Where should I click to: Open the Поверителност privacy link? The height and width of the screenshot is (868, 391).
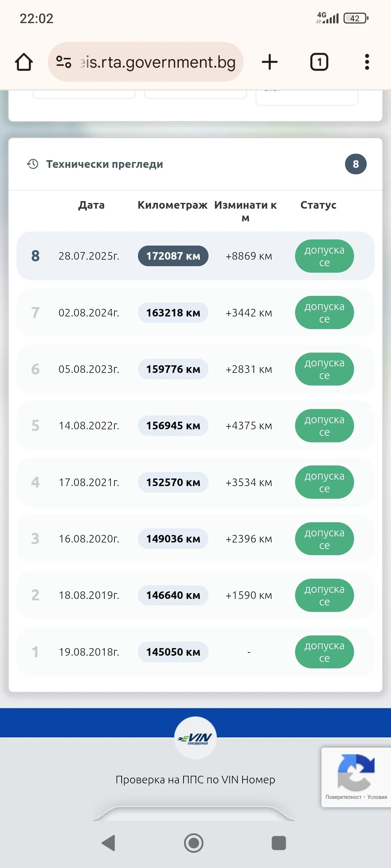343,797
